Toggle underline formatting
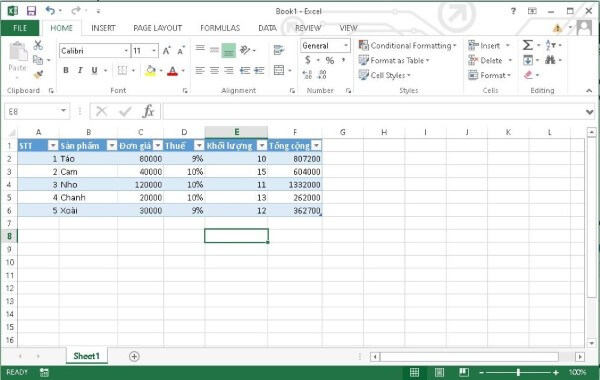The width and height of the screenshot is (600, 380). (x=94, y=70)
